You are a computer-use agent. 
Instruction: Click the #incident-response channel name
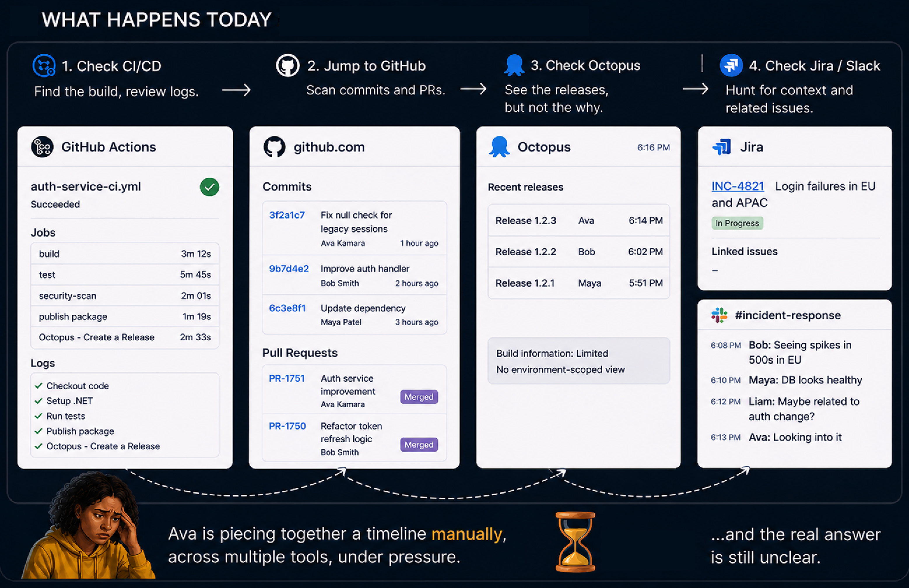tap(787, 315)
